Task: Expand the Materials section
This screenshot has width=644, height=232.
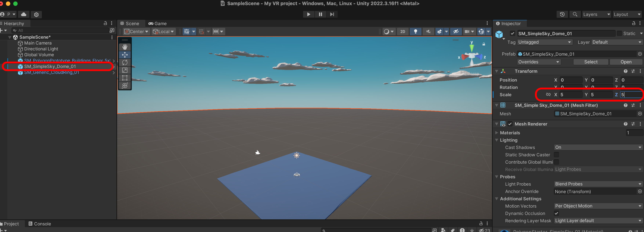Action: [x=497, y=133]
